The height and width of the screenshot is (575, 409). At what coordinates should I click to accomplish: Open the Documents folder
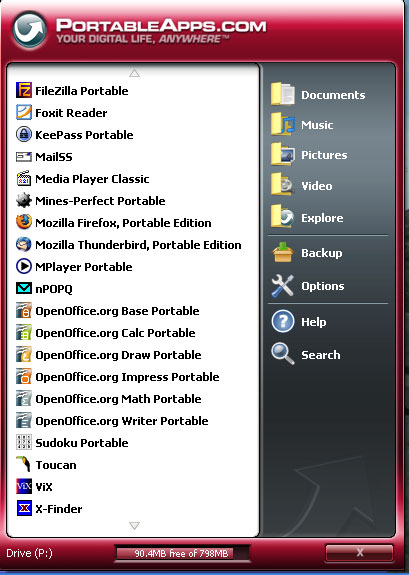pyautogui.click(x=318, y=95)
